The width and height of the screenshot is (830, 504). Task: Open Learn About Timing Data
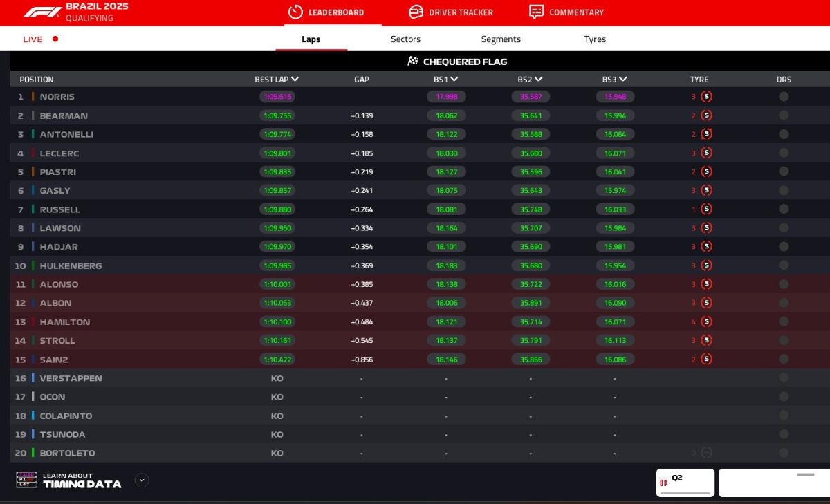point(83,480)
